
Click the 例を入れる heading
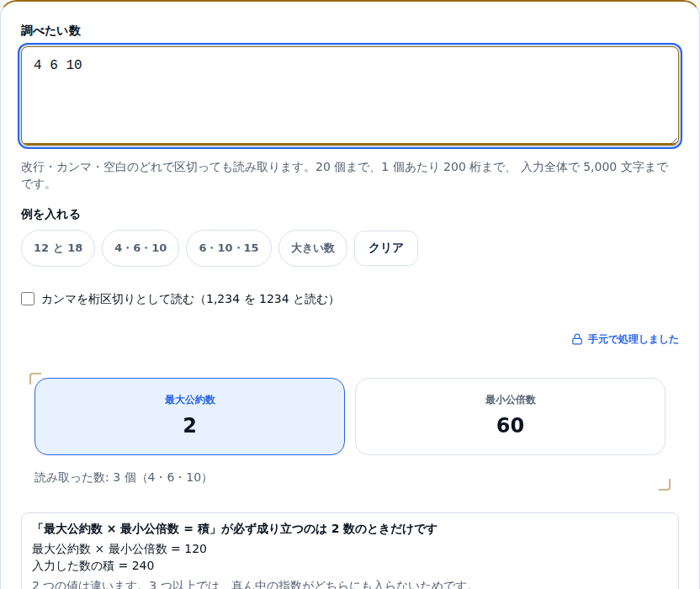pyautogui.click(x=50, y=215)
